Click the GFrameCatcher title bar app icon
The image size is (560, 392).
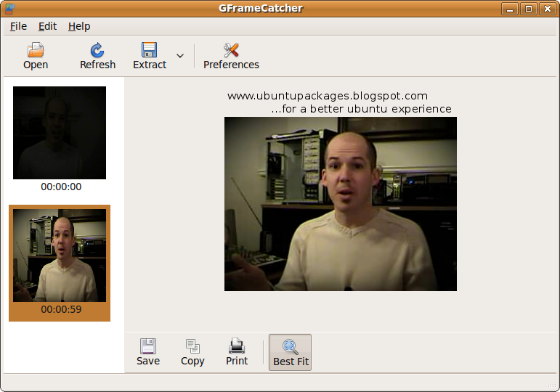click(x=9, y=9)
